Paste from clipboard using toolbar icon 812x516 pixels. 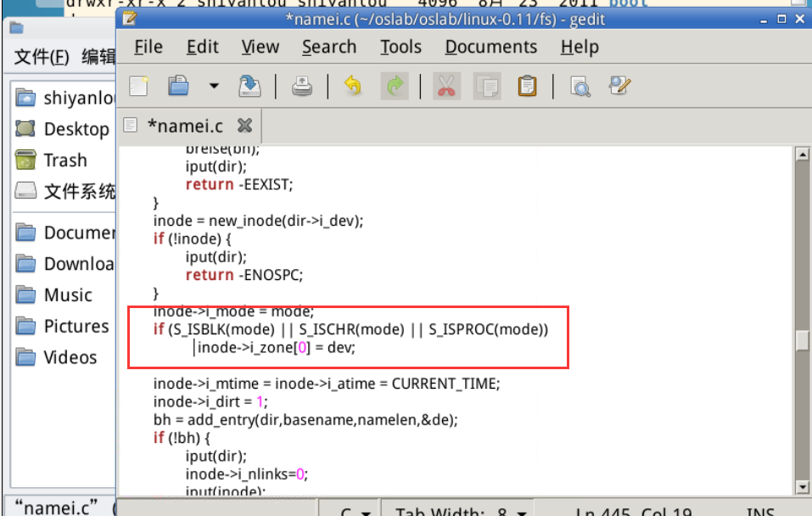[527, 86]
